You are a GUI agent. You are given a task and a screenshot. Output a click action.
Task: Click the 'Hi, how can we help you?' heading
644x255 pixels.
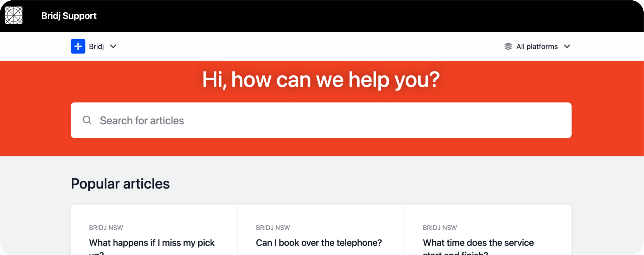[321, 80]
